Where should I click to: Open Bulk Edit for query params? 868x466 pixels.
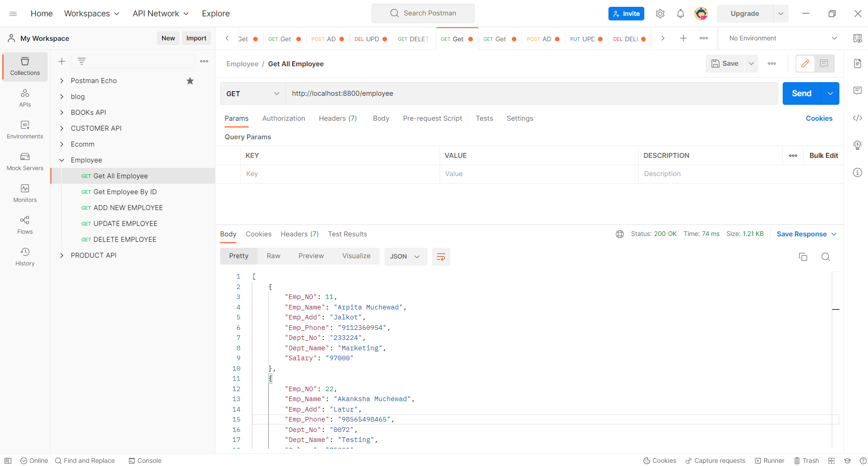[x=824, y=155]
